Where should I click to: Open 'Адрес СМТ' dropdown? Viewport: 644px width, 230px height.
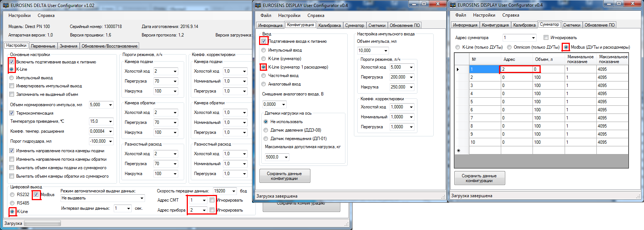204,200
